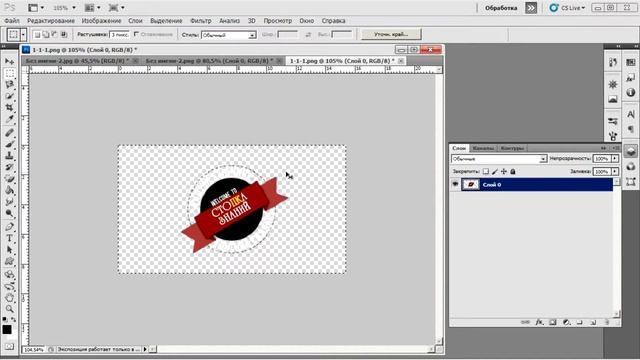Image resolution: width=640 pixels, height=360 pixels.
Task: Select the Brush tool
Action: (9, 144)
